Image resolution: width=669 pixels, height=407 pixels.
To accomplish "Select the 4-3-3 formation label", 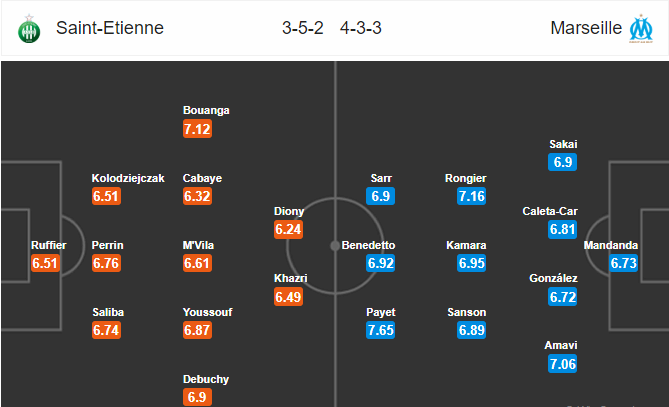I will tap(361, 28).
